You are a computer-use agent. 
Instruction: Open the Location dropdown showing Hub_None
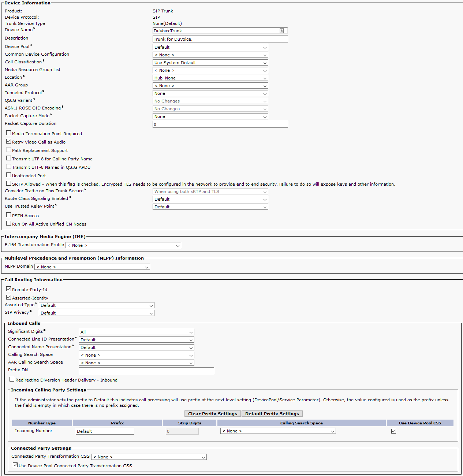[210, 78]
